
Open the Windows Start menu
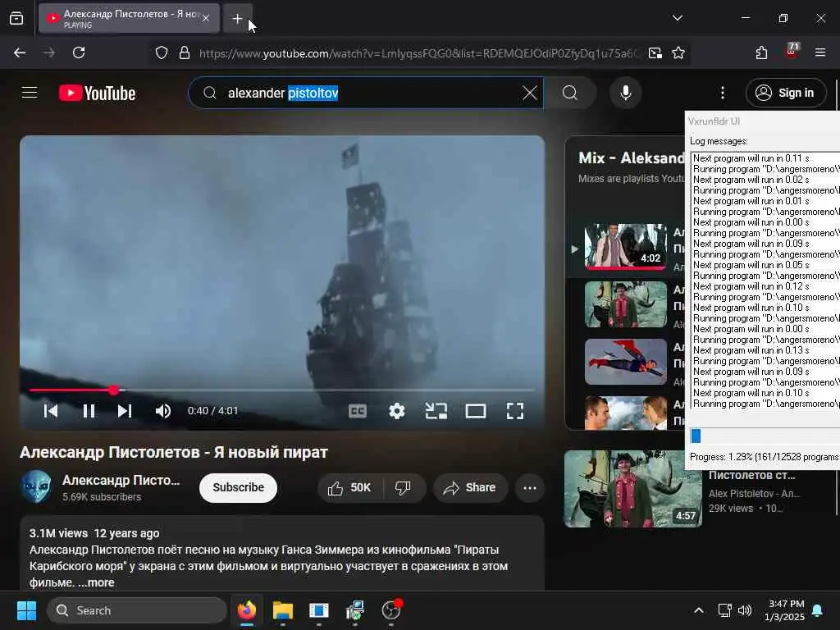click(26, 610)
